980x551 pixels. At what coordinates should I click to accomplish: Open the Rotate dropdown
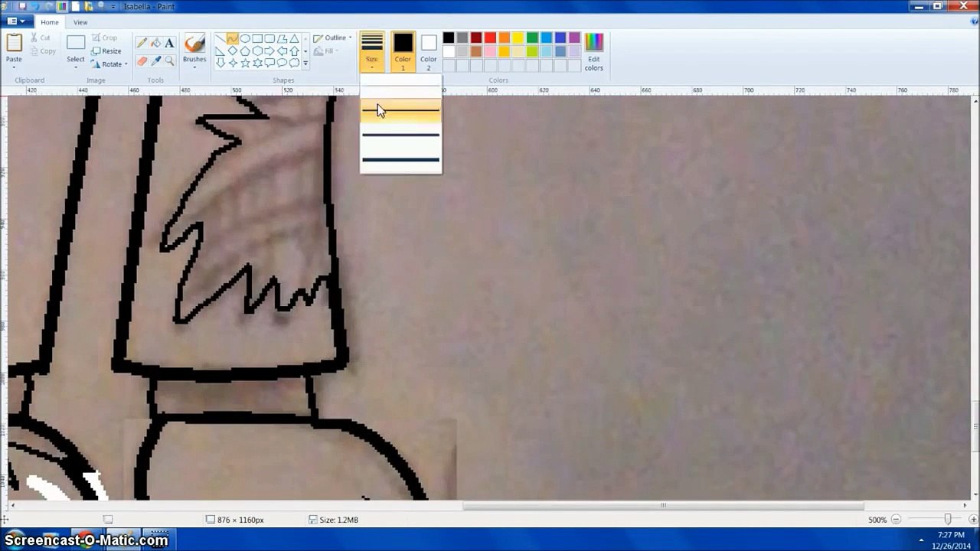(109, 64)
